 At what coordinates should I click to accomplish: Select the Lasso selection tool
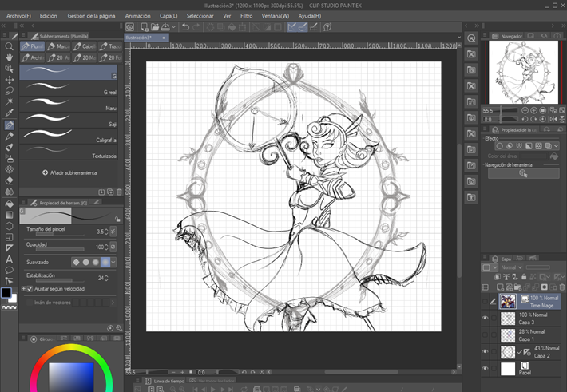pos(9,91)
